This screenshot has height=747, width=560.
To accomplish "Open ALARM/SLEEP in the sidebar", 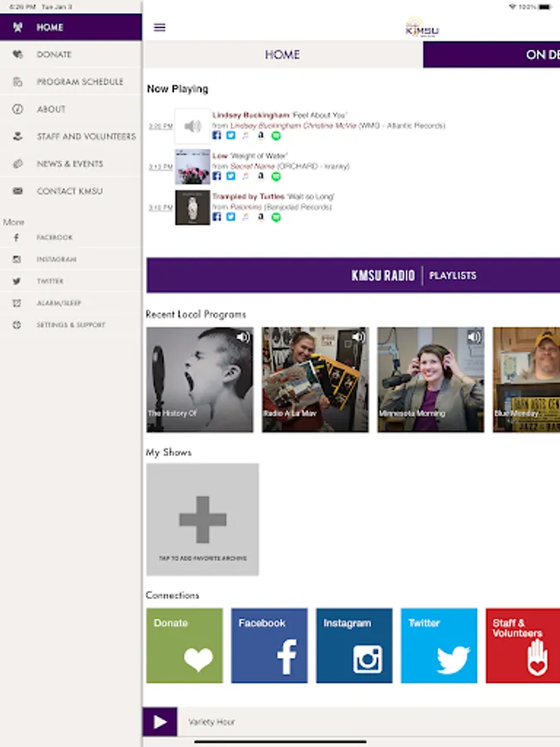I will pos(71,303).
